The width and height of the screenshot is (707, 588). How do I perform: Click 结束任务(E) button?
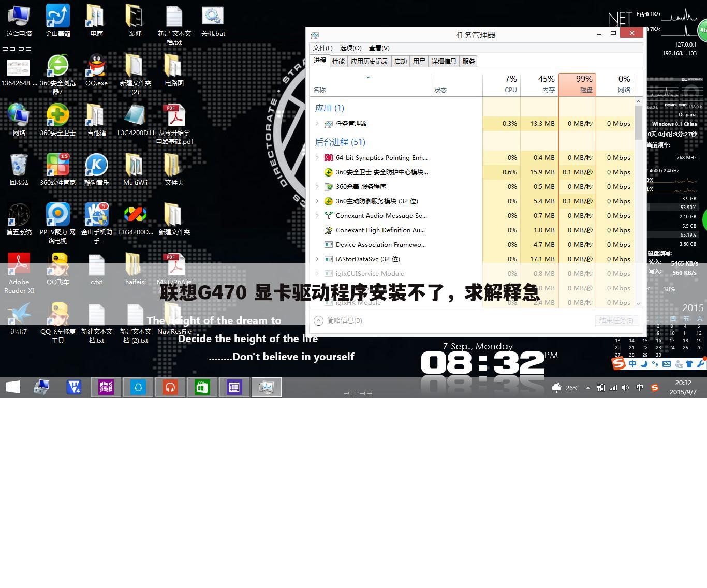point(616,320)
